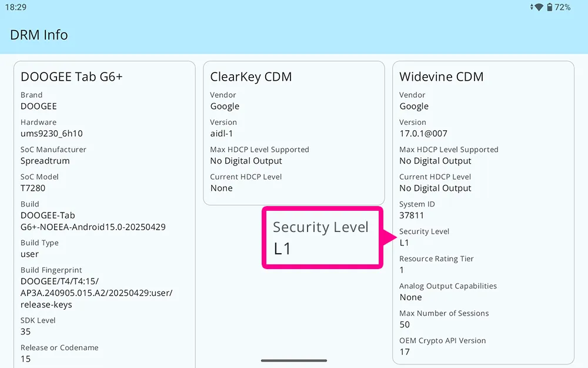The height and width of the screenshot is (368, 588).
Task: Tap the System ID value 37811
Action: [x=412, y=216]
